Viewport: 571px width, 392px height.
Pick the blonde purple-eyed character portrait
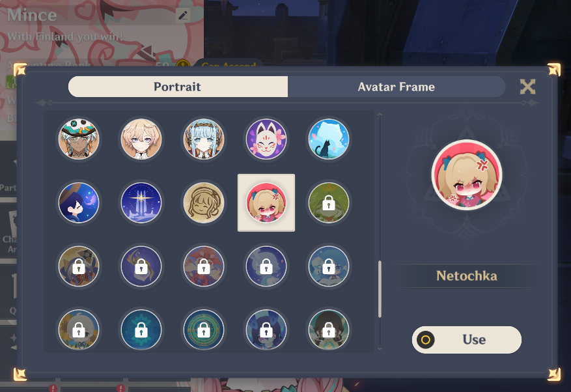click(x=141, y=139)
